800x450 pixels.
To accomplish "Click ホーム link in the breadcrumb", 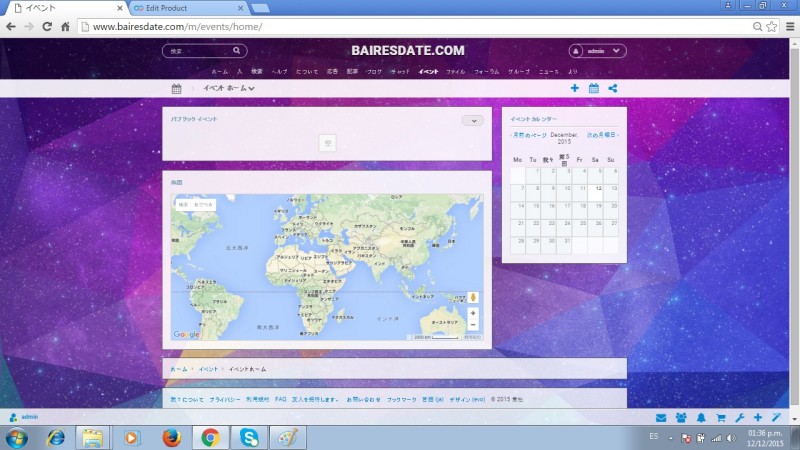I will point(179,369).
